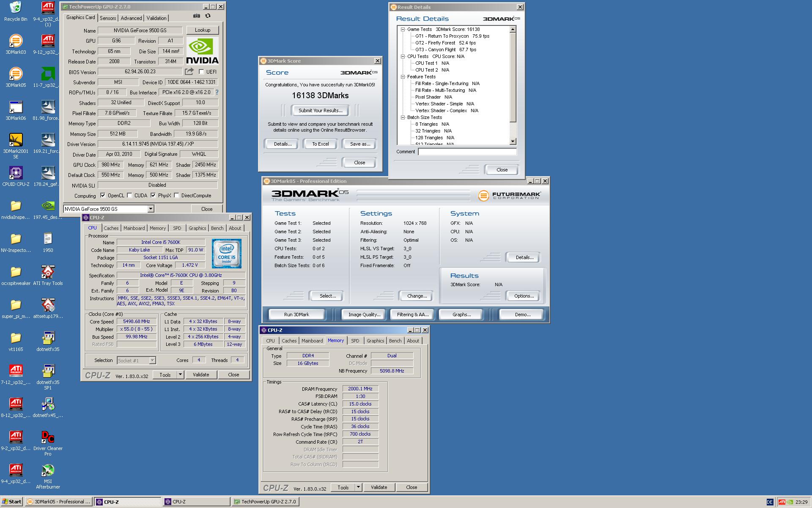Click the Options button under Results
The height and width of the screenshot is (508, 812).
click(524, 296)
